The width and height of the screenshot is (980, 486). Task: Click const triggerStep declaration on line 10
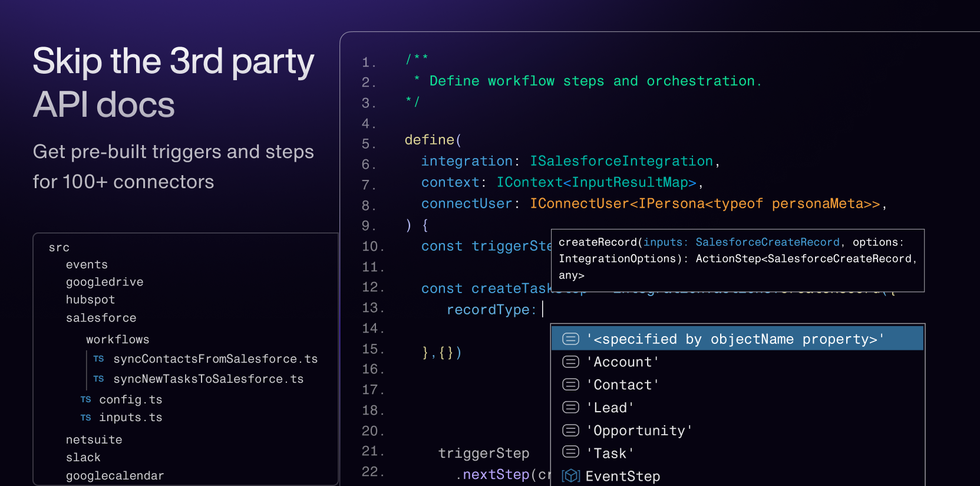pos(486,247)
